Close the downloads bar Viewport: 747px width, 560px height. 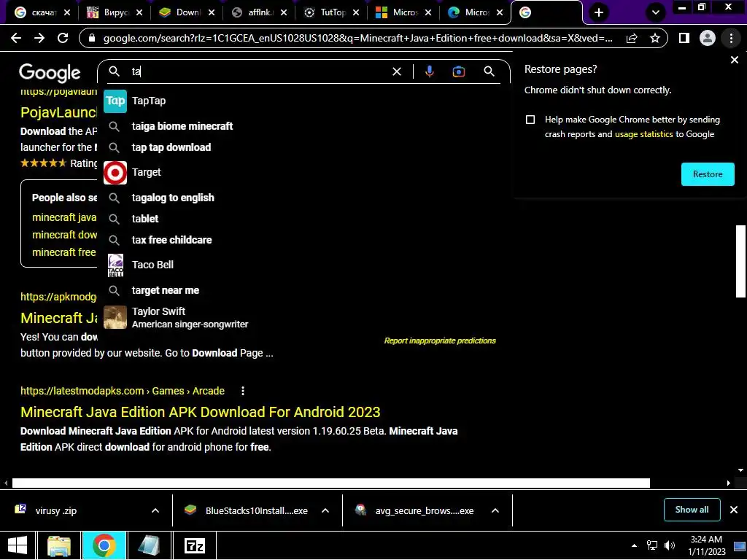pyautogui.click(x=734, y=510)
